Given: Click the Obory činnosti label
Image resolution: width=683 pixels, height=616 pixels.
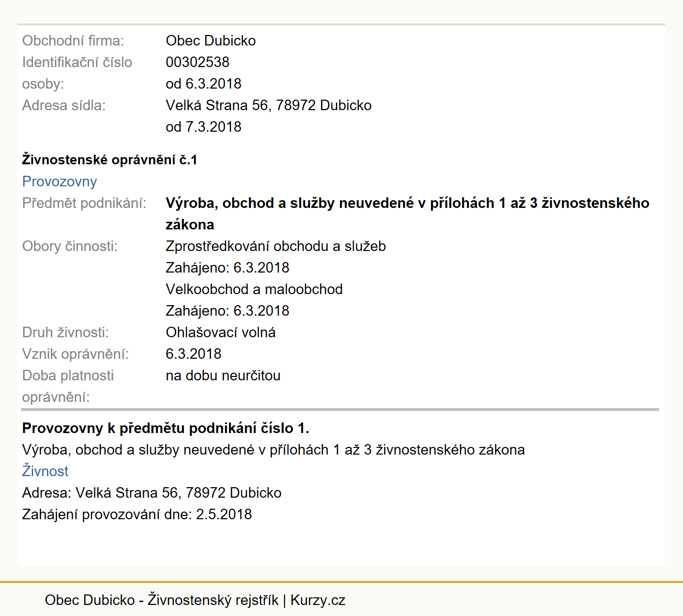Looking at the screenshot, I should point(70,246).
